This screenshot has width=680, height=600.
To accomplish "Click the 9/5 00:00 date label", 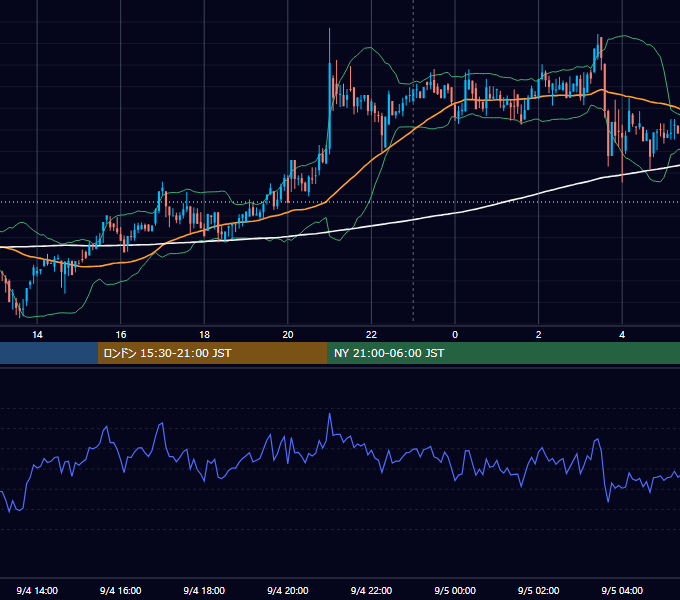I will [x=455, y=591].
